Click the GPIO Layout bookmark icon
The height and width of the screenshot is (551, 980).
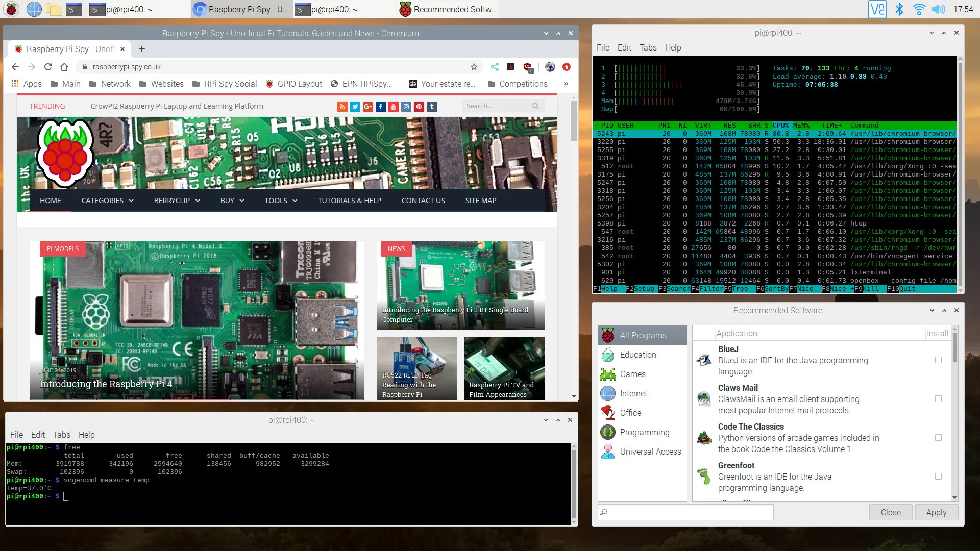(x=271, y=84)
